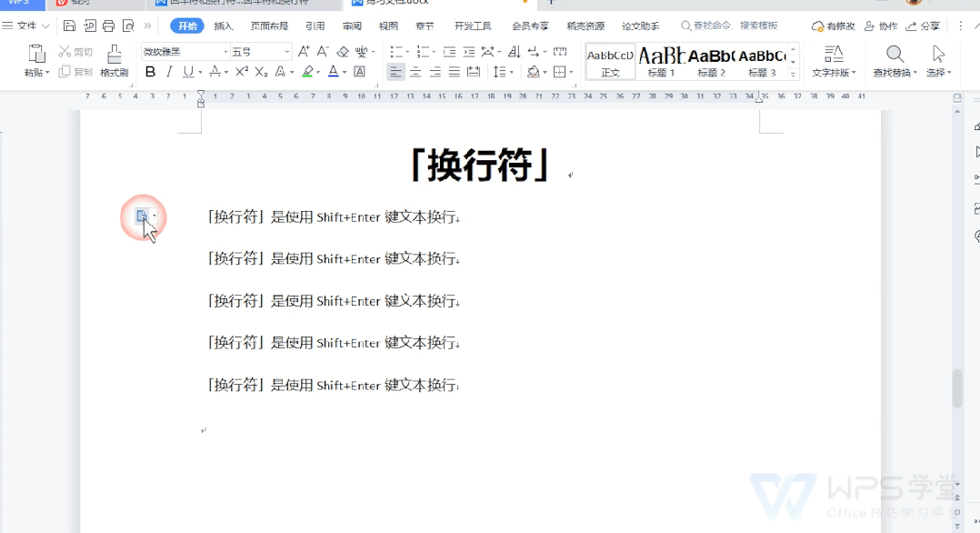Open the line spacing dropdown
980x533 pixels.
tap(503, 72)
